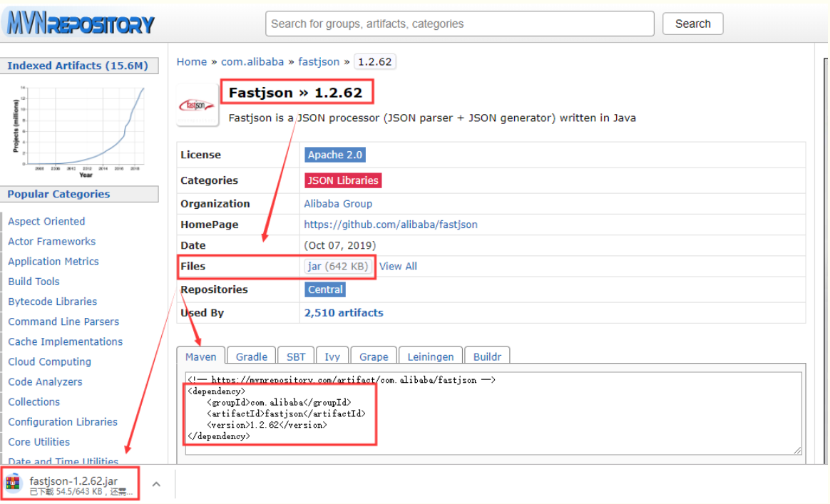The image size is (830, 504).
Task: Switch to the Ivy tab
Action: [332, 356]
